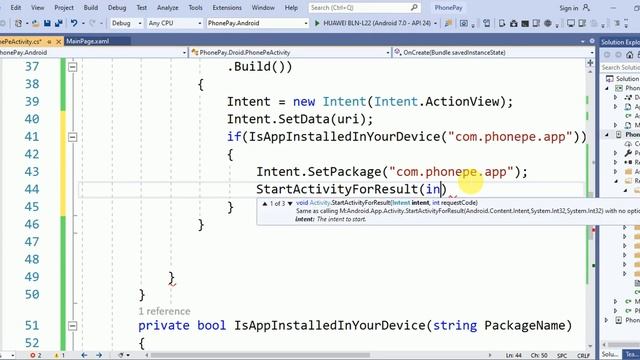Viewport: 640px width, 360px height.
Task: Click the 'Ln: 44' status indicator
Action: pyautogui.click(x=513, y=356)
